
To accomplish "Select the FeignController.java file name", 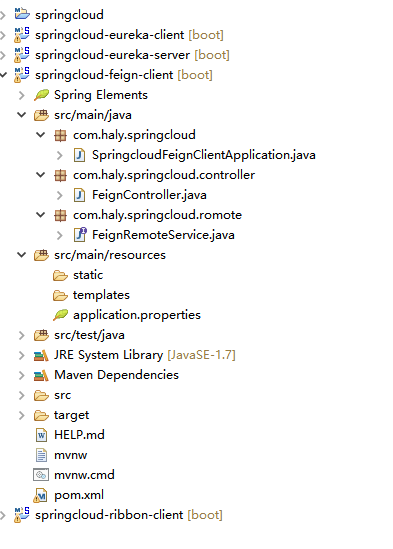I will click(149, 195).
